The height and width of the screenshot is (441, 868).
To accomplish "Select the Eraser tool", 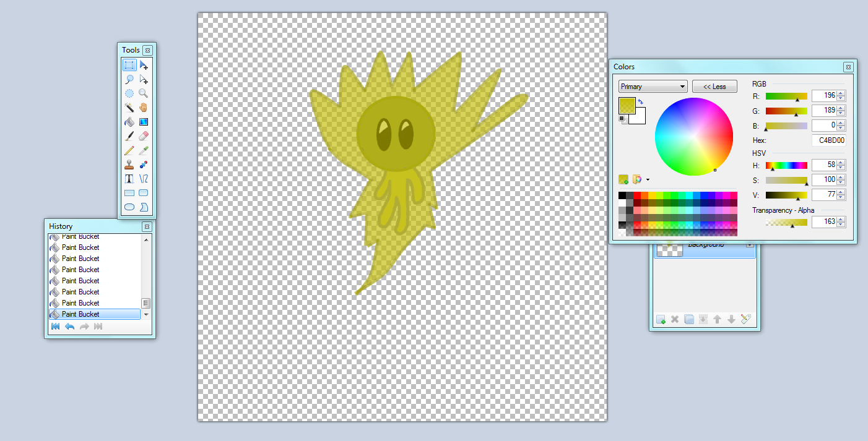I will pos(144,136).
